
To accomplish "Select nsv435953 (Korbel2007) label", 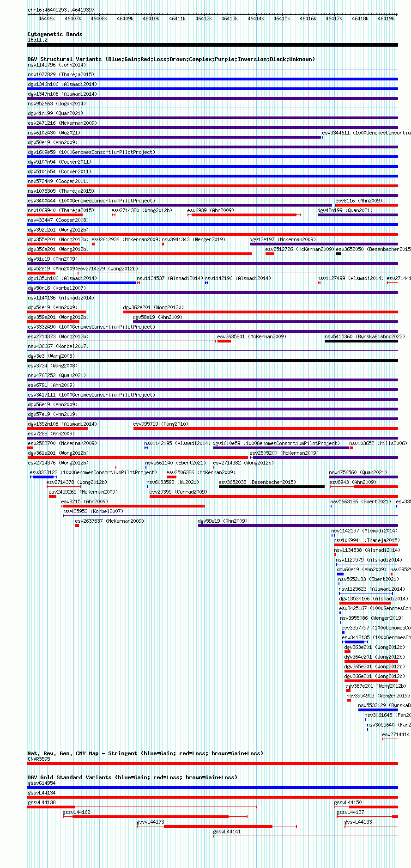I will 93,511.
